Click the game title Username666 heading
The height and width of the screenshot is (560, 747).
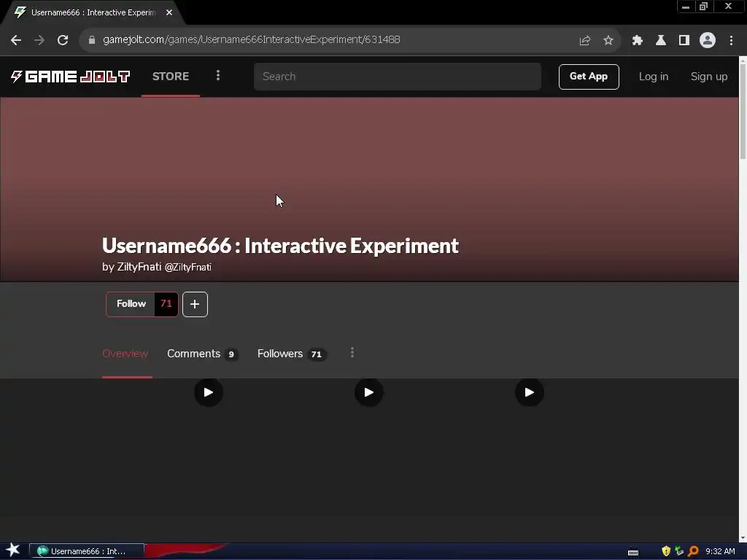[x=280, y=246]
